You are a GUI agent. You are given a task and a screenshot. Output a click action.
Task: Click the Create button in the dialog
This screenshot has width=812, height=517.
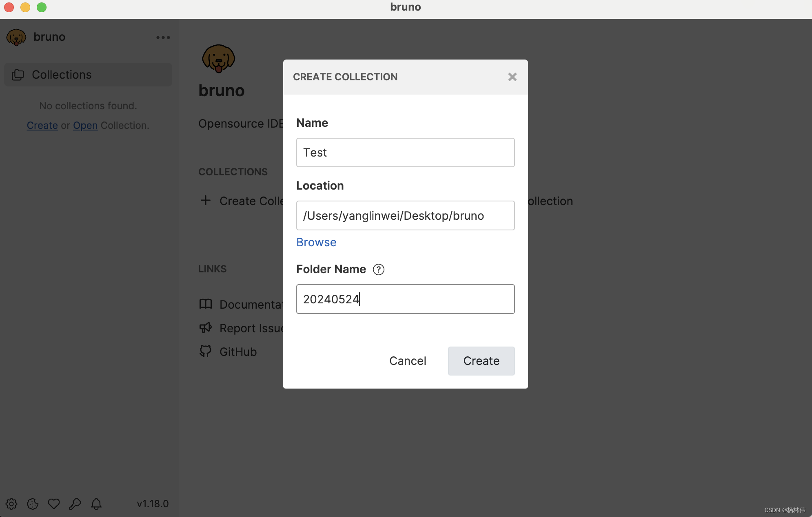click(x=481, y=361)
